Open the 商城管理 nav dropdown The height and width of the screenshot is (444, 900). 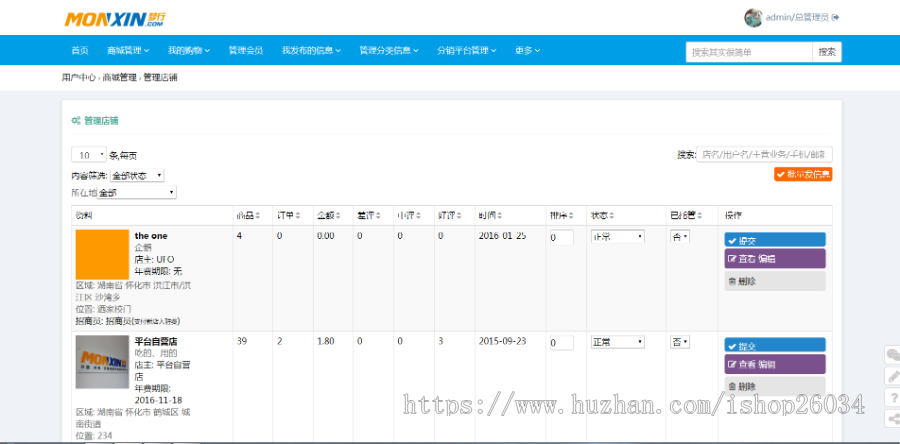click(x=128, y=50)
